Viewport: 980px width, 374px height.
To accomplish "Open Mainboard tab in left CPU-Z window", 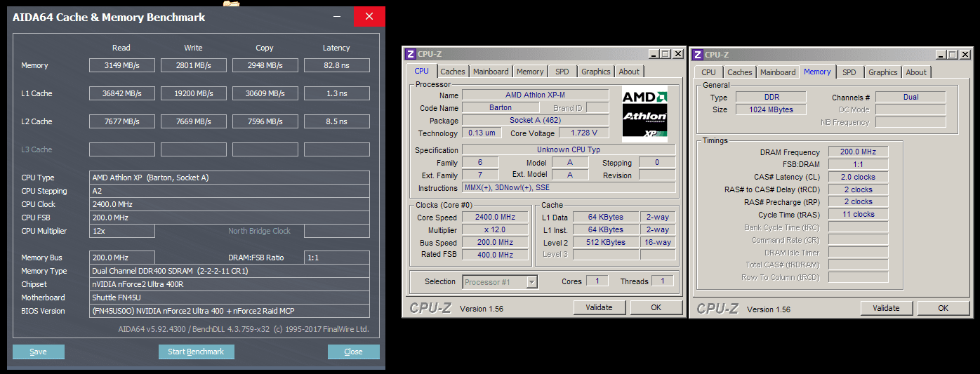I will point(491,72).
